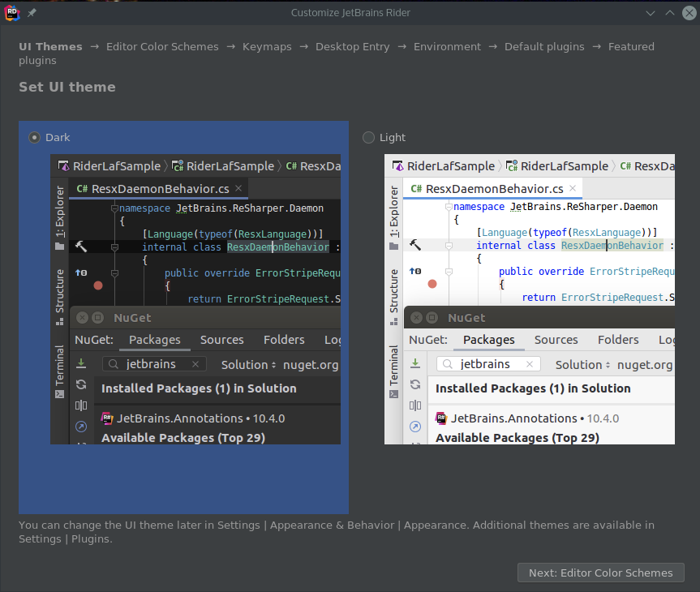Click the Structure tool window label in Light preview
The image size is (700, 592).
click(x=393, y=297)
